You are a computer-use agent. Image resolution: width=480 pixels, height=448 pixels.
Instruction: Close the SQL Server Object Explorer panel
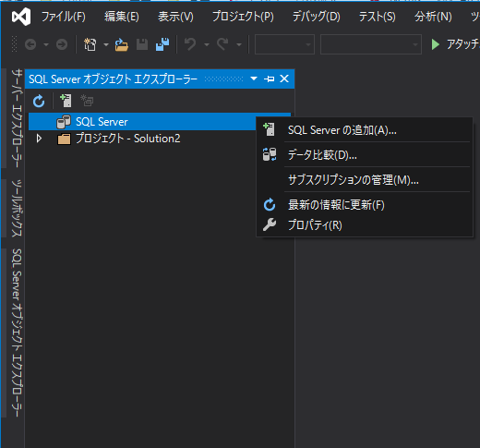(284, 79)
